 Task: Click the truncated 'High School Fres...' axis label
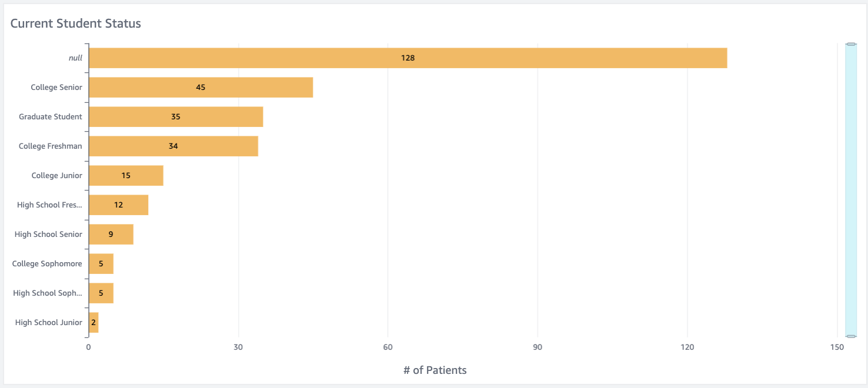tap(49, 205)
